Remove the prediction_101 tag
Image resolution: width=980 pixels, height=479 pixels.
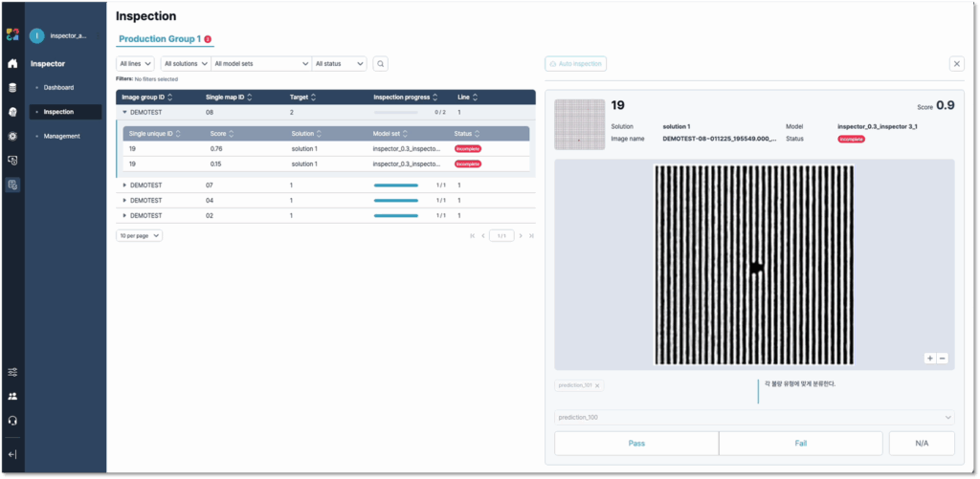[x=597, y=385]
